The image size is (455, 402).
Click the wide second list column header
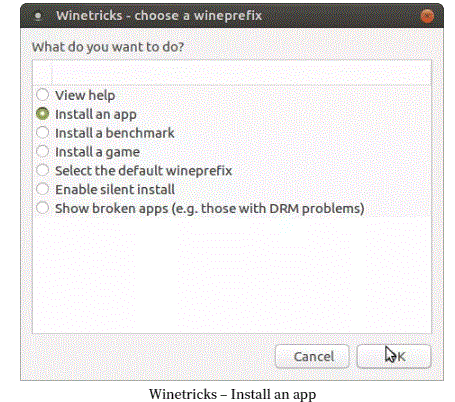tap(241, 73)
